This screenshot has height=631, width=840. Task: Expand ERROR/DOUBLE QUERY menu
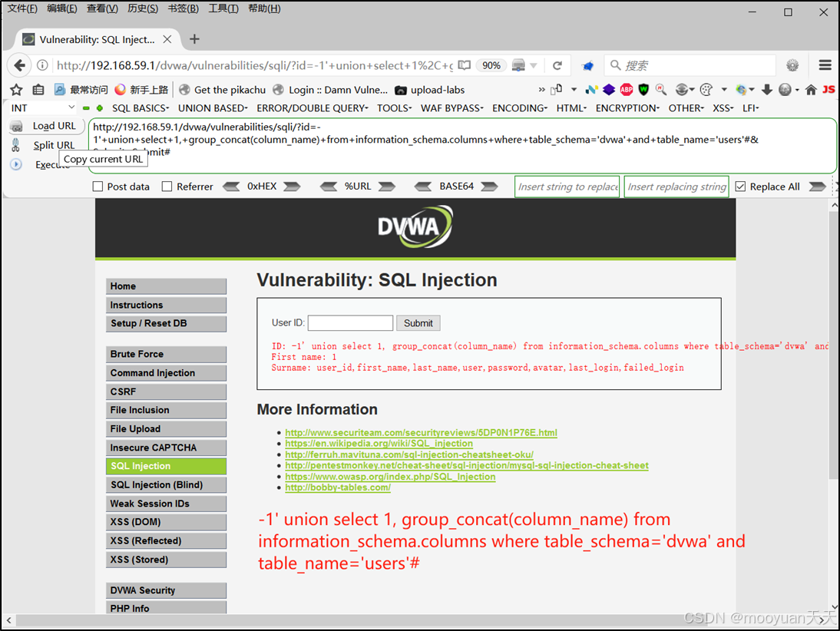313,108
